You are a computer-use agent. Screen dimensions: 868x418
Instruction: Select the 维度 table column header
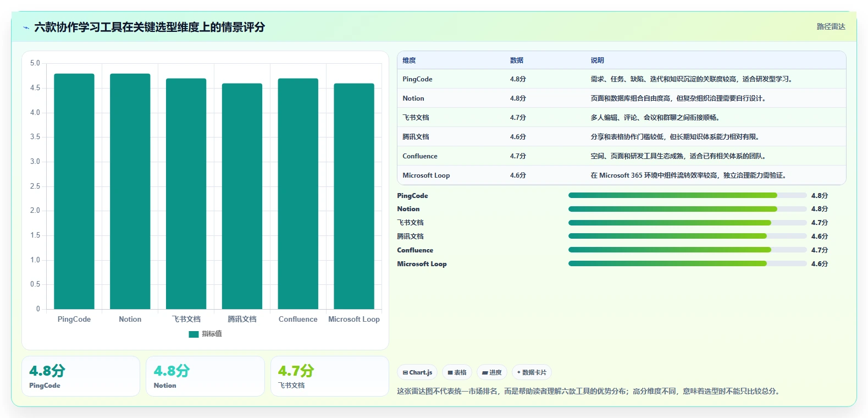[x=409, y=61]
